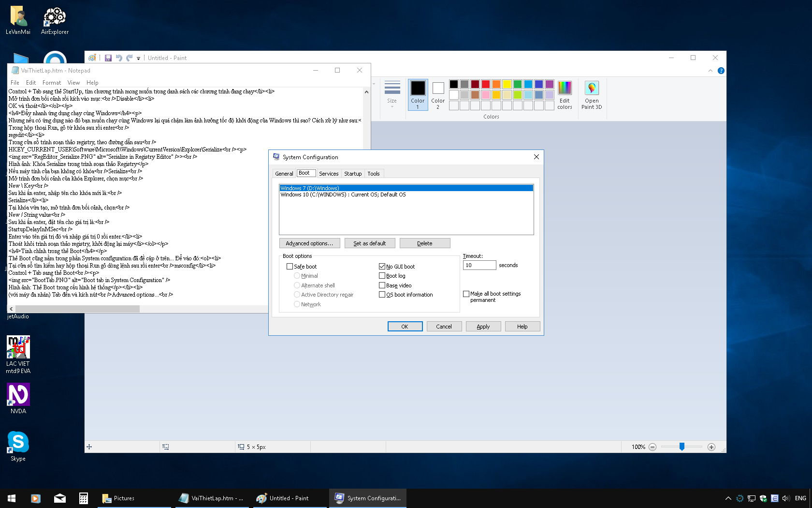
Task: Click the Save icon in Paint toolbar
Action: pyautogui.click(x=108, y=58)
